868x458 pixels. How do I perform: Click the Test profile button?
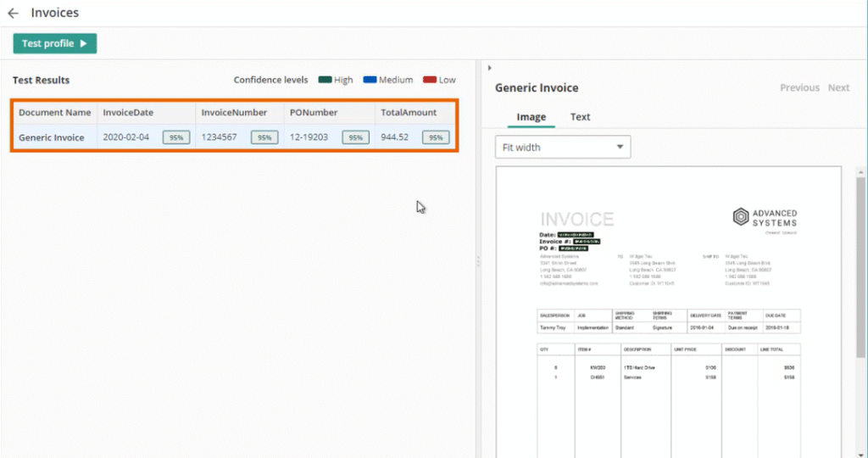(55, 43)
